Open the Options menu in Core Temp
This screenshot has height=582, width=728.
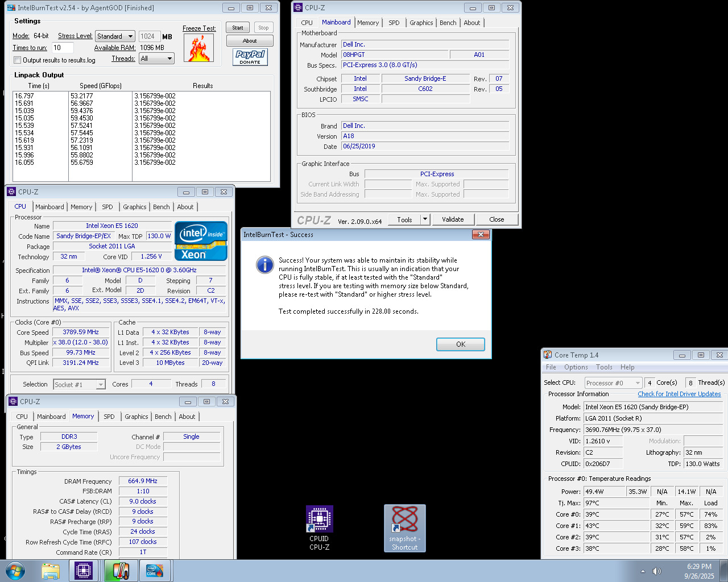576,367
